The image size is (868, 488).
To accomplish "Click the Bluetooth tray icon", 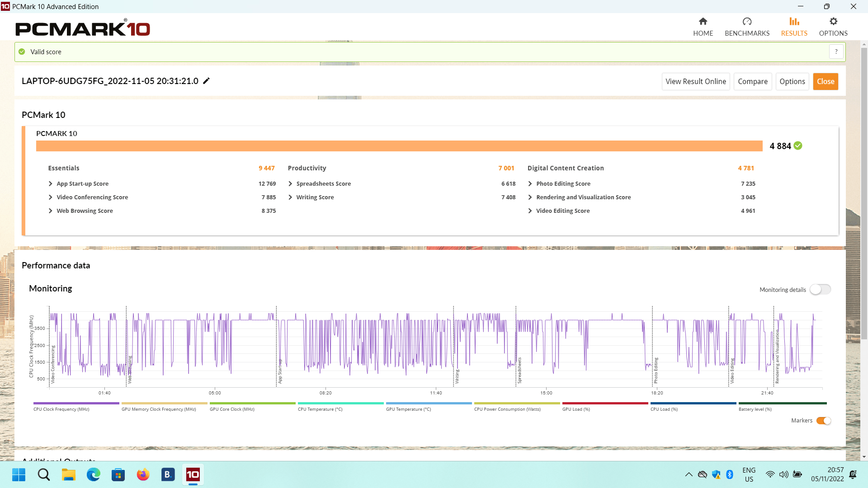I will click(729, 474).
